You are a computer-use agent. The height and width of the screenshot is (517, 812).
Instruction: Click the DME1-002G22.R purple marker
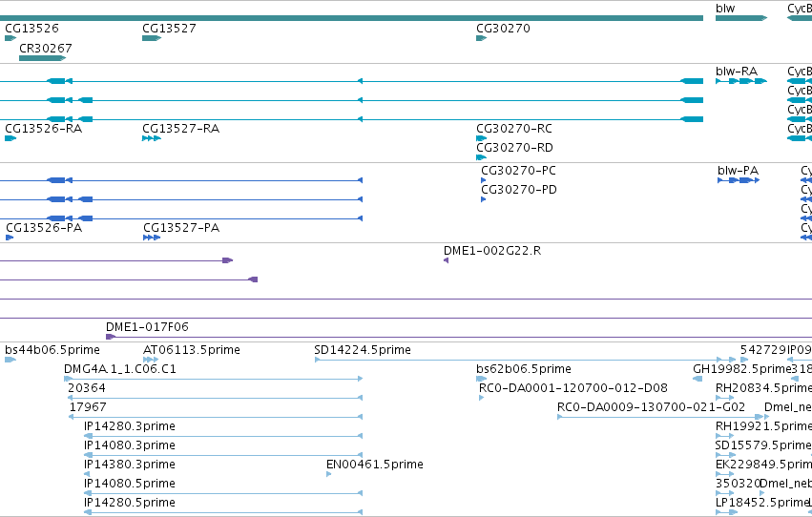click(446, 260)
